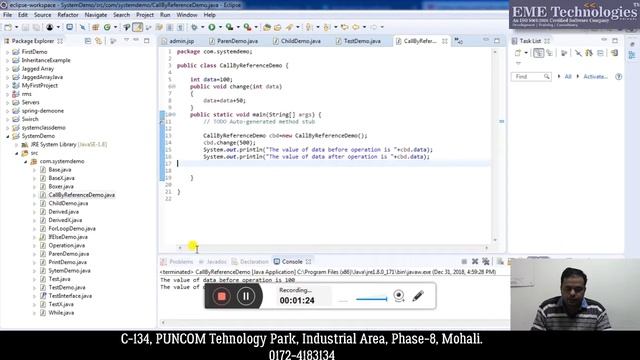Toggle the Categorized view button in Task List
The image size is (640, 360).
pyautogui.click(x=538, y=53)
